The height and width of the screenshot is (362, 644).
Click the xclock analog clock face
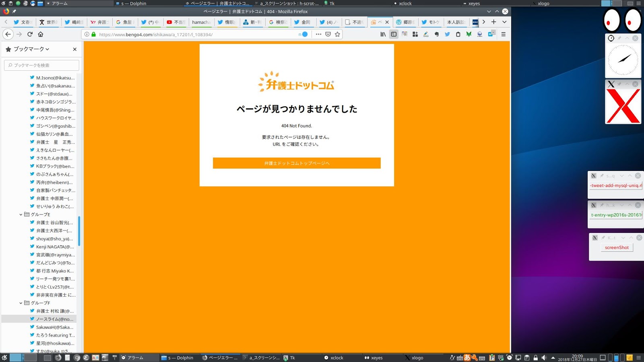point(623,60)
